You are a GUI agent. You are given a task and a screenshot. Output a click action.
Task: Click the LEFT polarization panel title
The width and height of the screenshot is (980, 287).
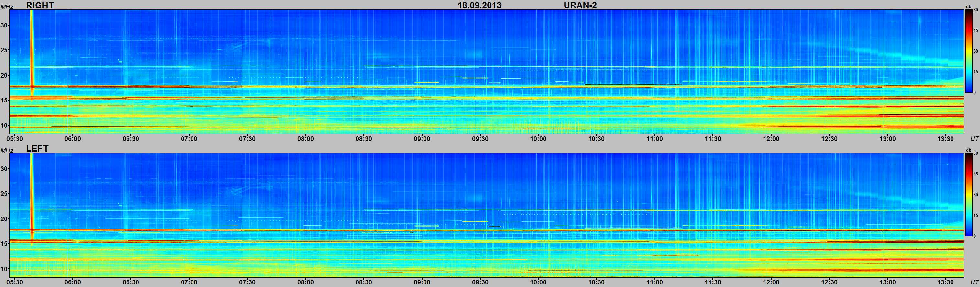tap(37, 148)
